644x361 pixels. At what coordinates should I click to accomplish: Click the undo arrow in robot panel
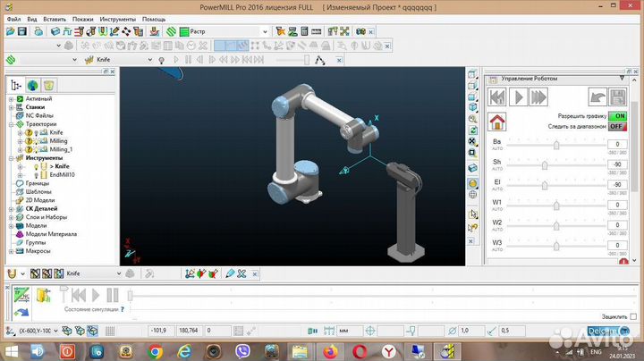click(x=597, y=97)
